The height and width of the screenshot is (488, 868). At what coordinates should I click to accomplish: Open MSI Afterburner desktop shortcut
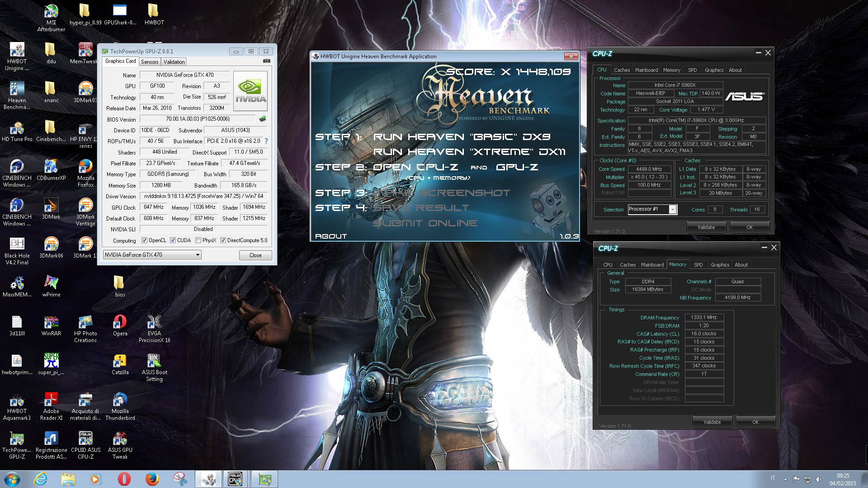51,18
